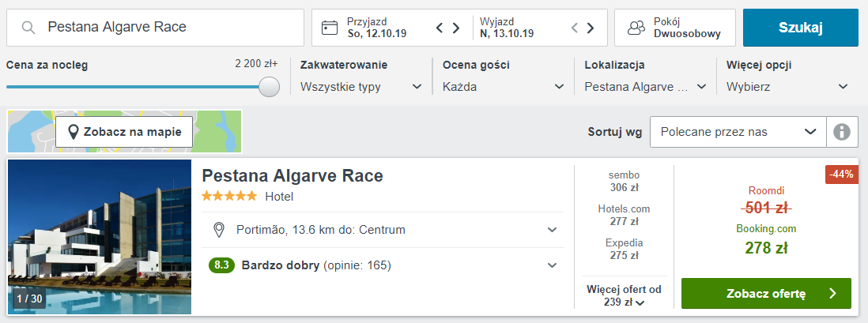Go to next arrival date arrow
Screen dimensions: 868x323
[456, 28]
